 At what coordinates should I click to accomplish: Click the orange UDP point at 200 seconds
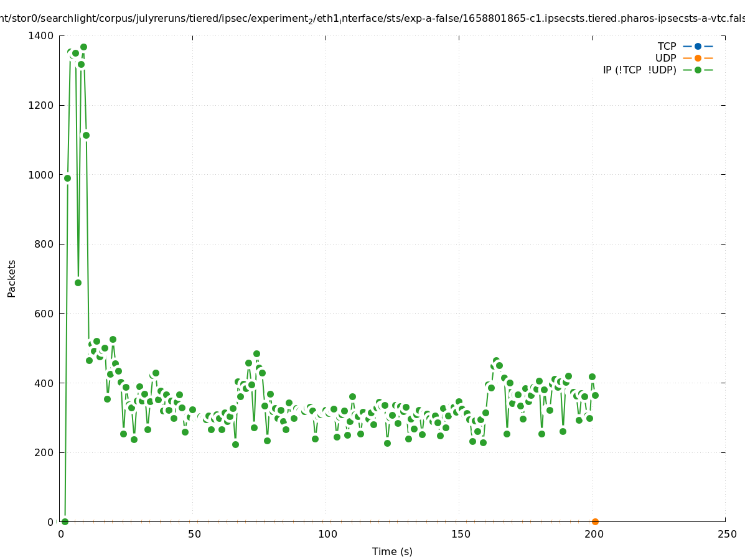(595, 521)
